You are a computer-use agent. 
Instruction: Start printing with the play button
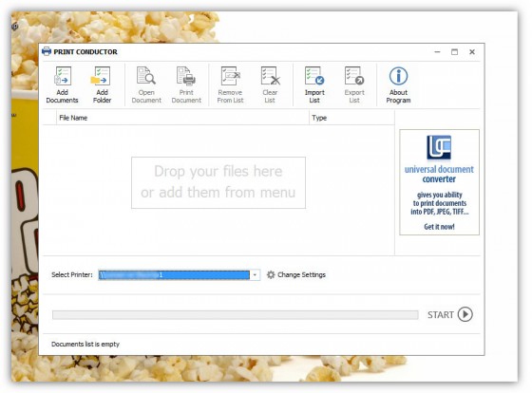click(465, 314)
